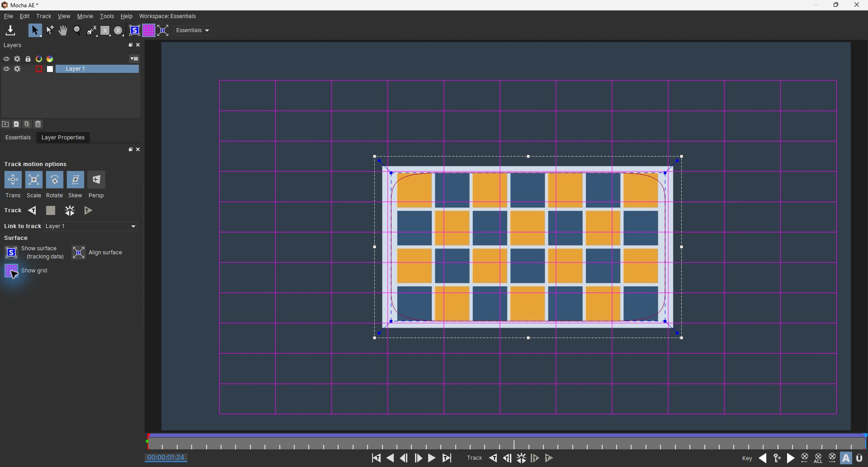
Task: Go to the last frame of clip
Action: point(447,458)
